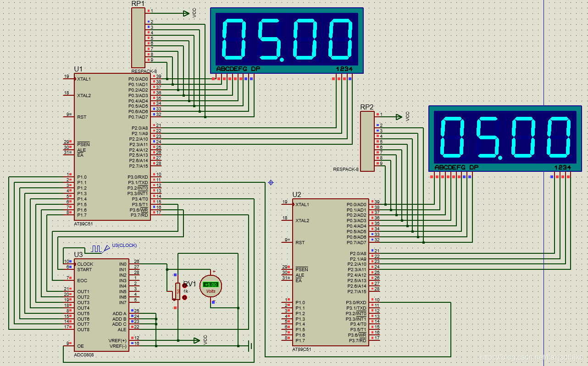Click the 'U2' reference label
The width and height of the screenshot is (588, 366).
(x=297, y=195)
